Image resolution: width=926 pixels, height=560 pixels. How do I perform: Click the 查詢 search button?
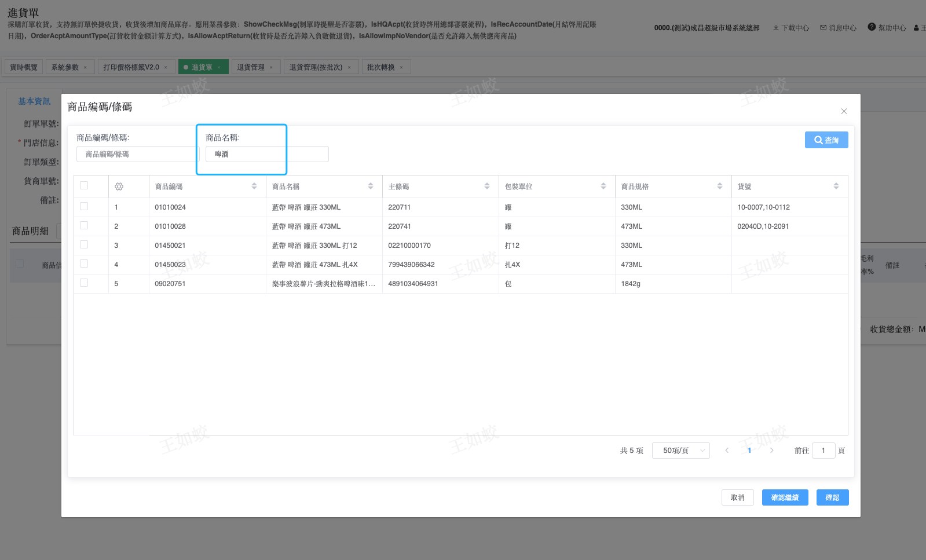pyautogui.click(x=826, y=140)
